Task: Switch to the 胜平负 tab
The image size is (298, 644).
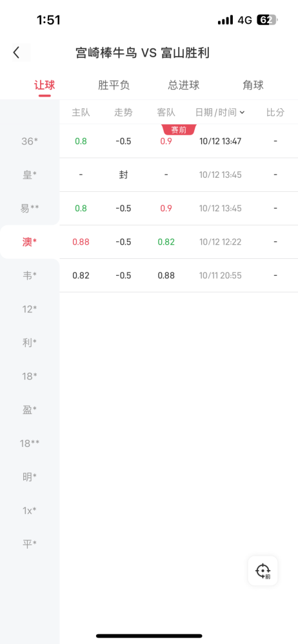Action: click(114, 85)
